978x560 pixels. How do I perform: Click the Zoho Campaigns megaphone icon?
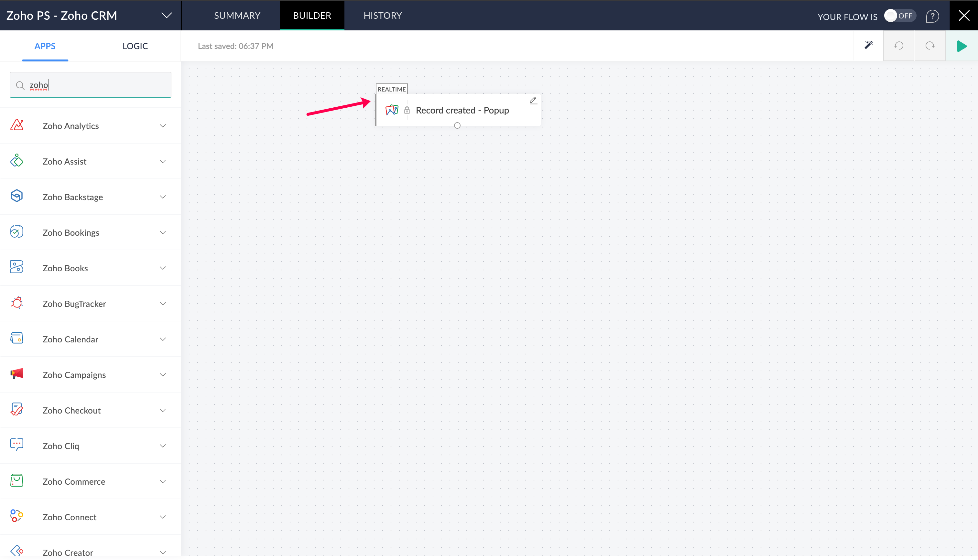pos(17,374)
